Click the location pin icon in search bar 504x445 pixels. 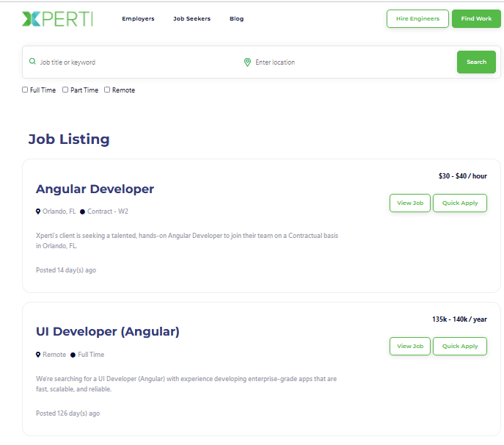(247, 62)
